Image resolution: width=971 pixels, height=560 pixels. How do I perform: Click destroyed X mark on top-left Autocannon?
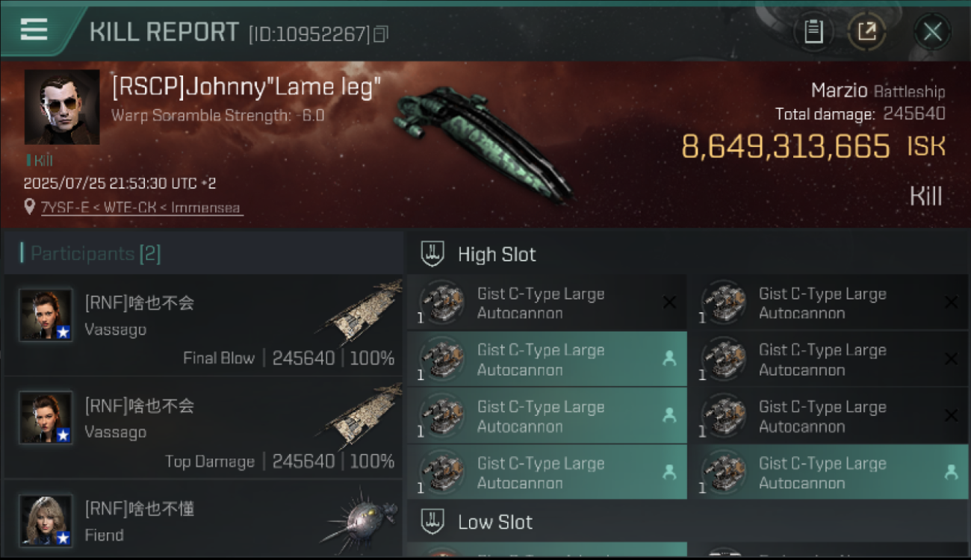[x=669, y=302]
